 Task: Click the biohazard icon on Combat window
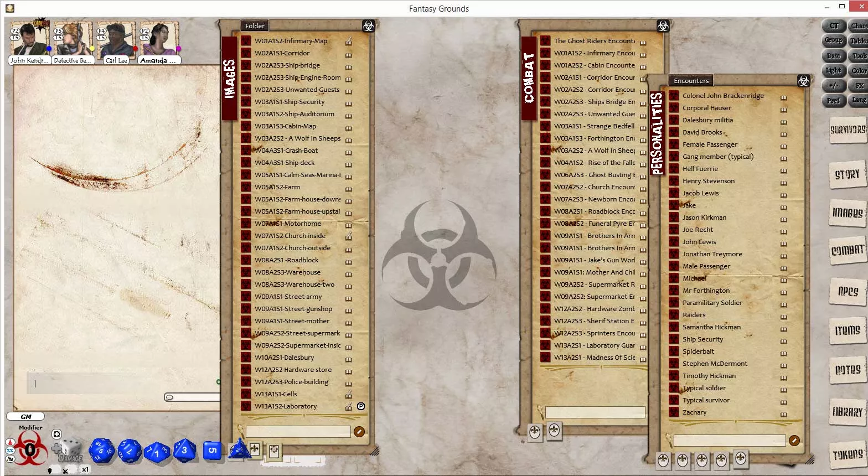tap(663, 26)
